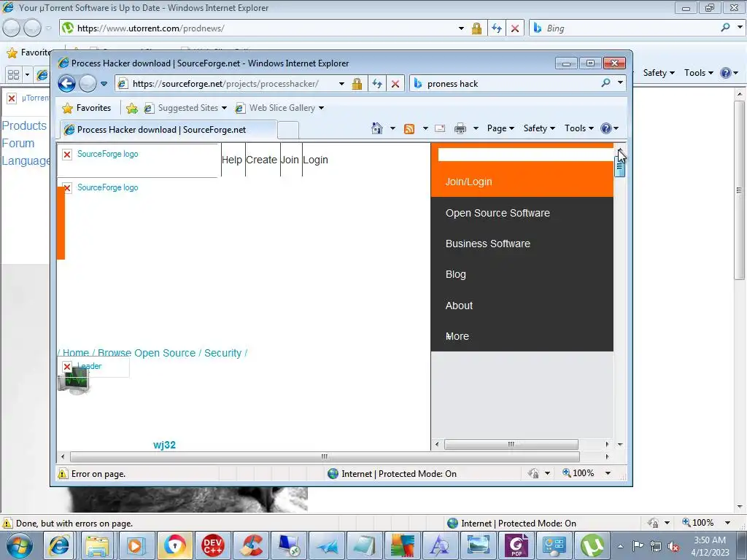Click Browse Open Source breadcrumb link
This screenshot has height=560, width=747.
point(147,353)
